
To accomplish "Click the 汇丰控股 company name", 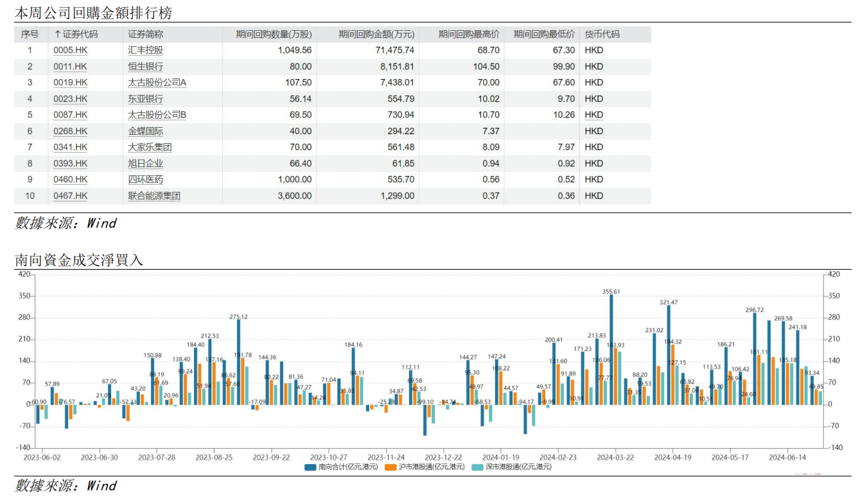I will coord(146,50).
